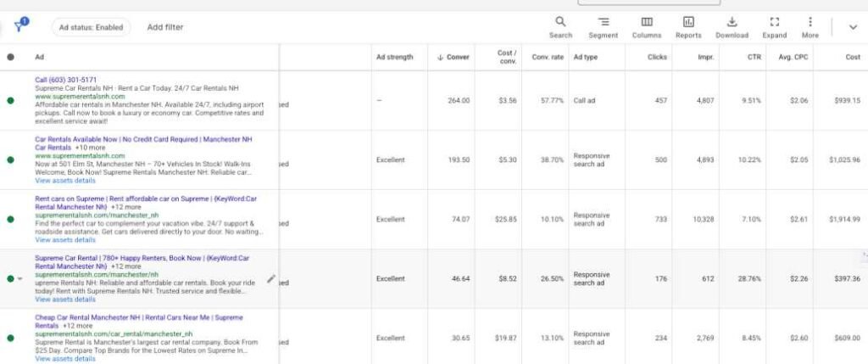The height and width of the screenshot is (364, 868).
Task: Click the Ad status: Enabled filter chip
Action: (90, 27)
